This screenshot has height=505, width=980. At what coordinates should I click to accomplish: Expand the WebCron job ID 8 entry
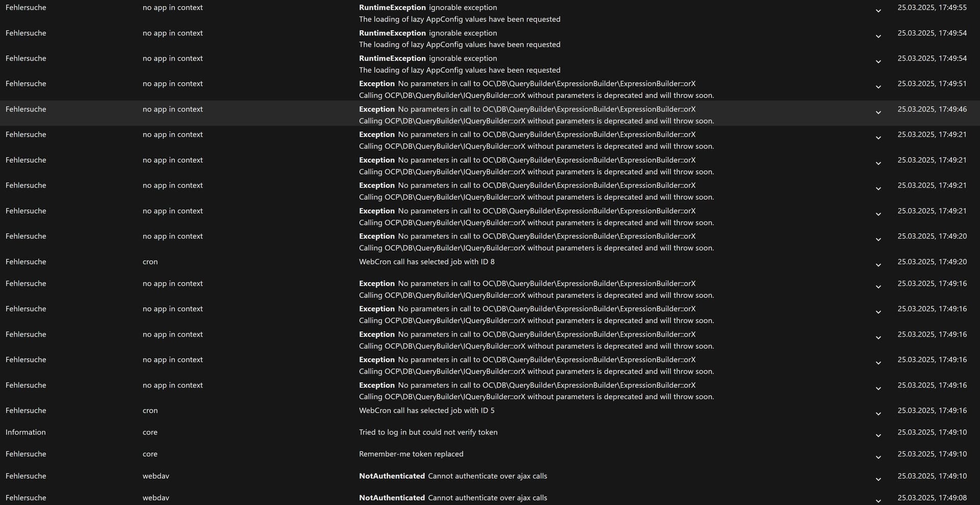tap(878, 265)
